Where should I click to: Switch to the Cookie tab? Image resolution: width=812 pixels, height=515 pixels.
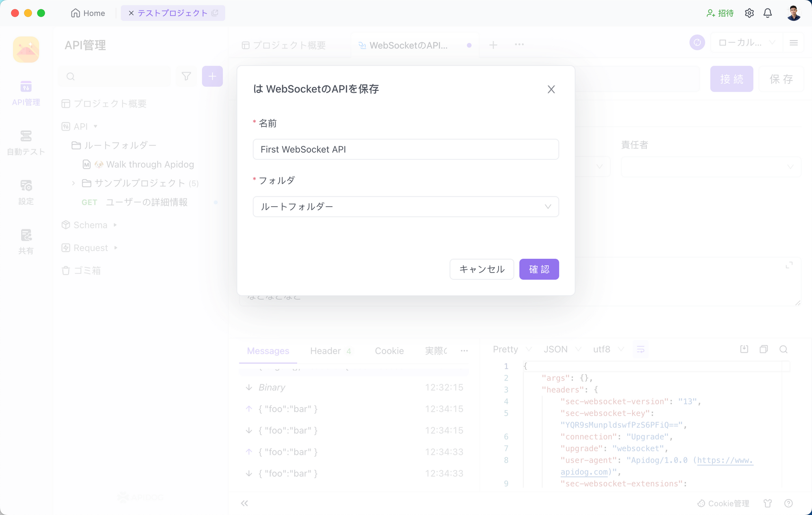tap(389, 351)
